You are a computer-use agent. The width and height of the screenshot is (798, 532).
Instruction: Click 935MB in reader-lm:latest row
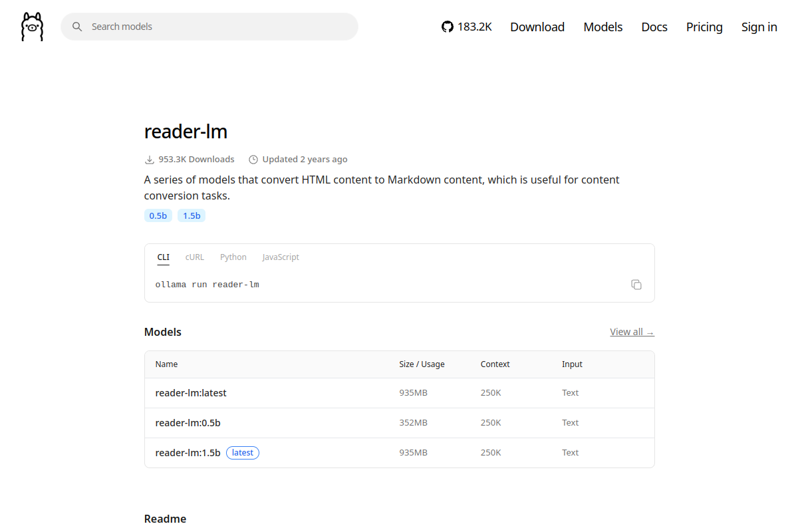pos(413,393)
